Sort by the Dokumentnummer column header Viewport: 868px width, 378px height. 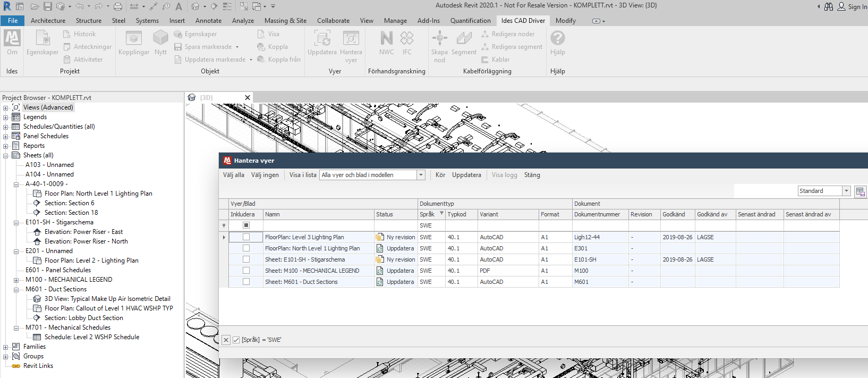point(600,214)
